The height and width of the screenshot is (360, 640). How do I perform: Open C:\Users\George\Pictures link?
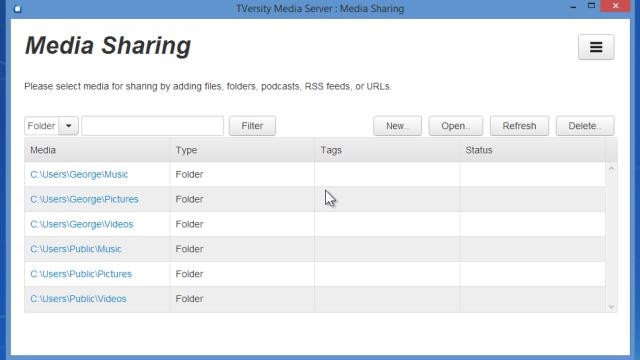click(84, 200)
